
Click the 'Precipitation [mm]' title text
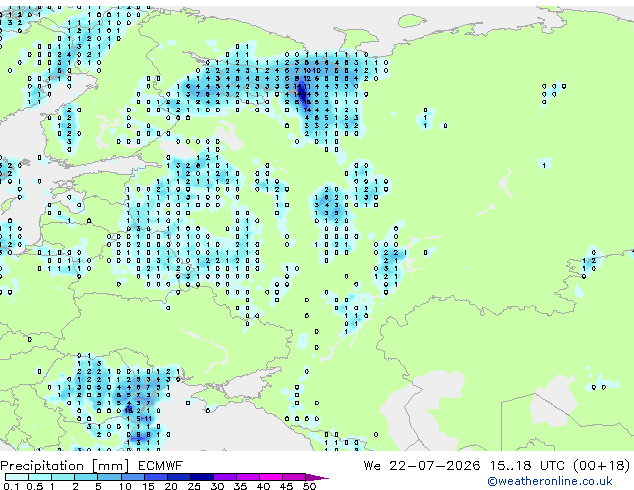65,466
